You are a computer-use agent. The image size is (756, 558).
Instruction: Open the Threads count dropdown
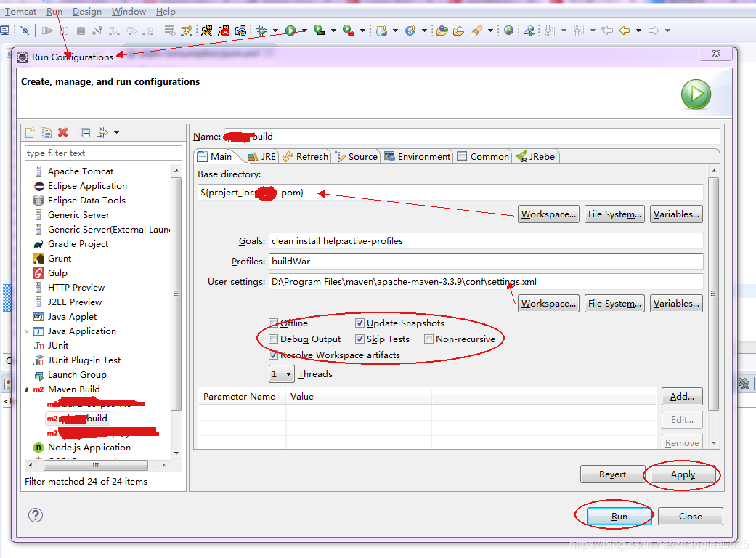(282, 373)
